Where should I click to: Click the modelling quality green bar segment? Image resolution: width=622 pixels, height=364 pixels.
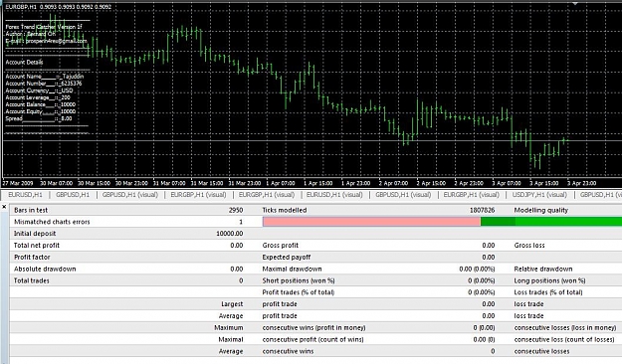pos(551,222)
